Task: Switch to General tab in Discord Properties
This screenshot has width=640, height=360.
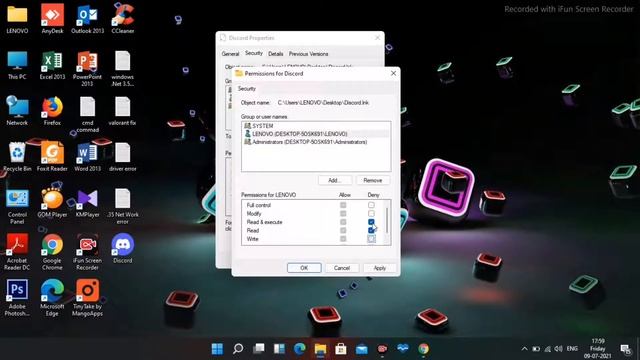Action: point(230,54)
